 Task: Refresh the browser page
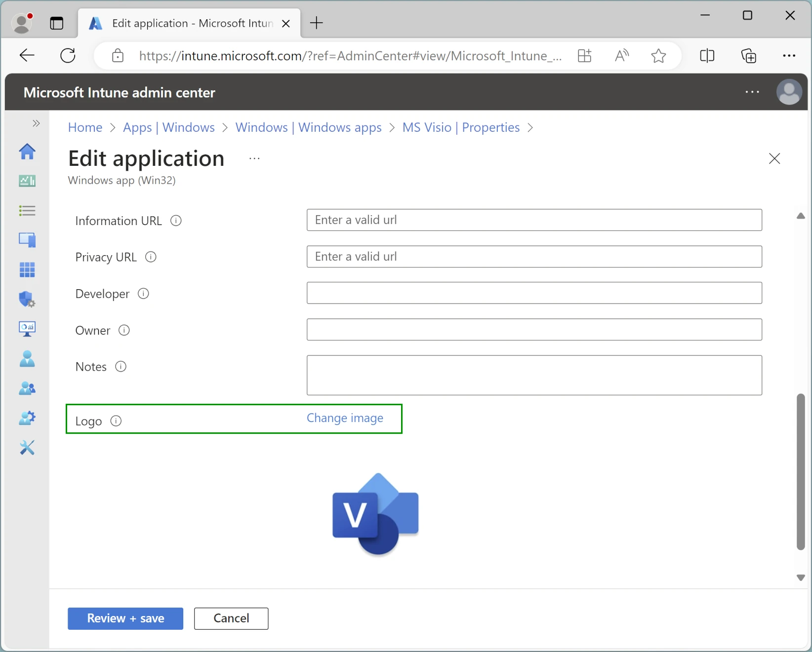click(x=68, y=55)
